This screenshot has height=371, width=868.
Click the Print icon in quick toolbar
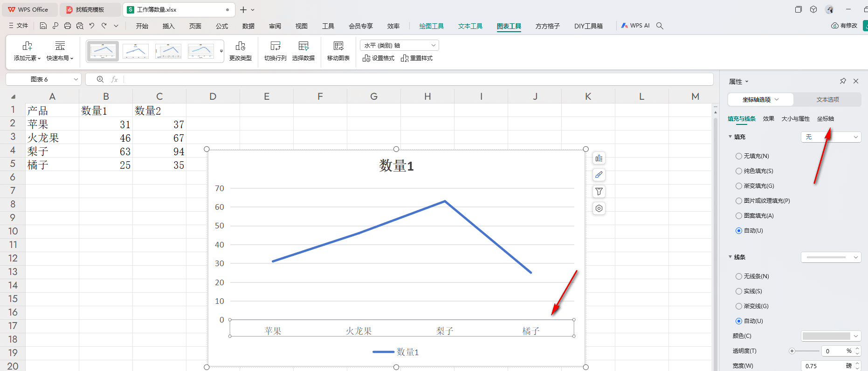pyautogui.click(x=68, y=26)
